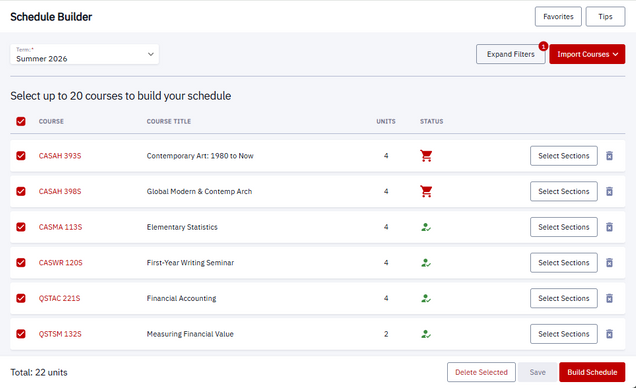Click the cart status icon for CASAH 398S
636x388 pixels.
coord(426,191)
